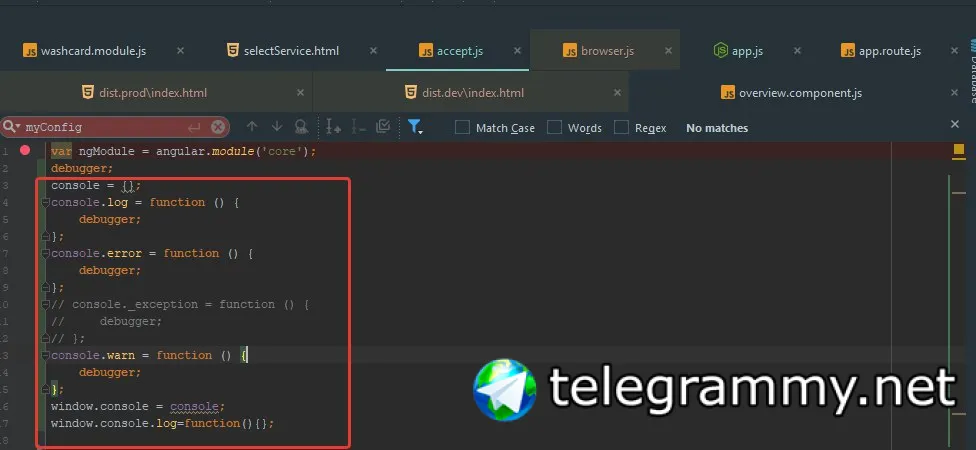
Task: Click the fold end marker below console.error
Action: (45, 287)
